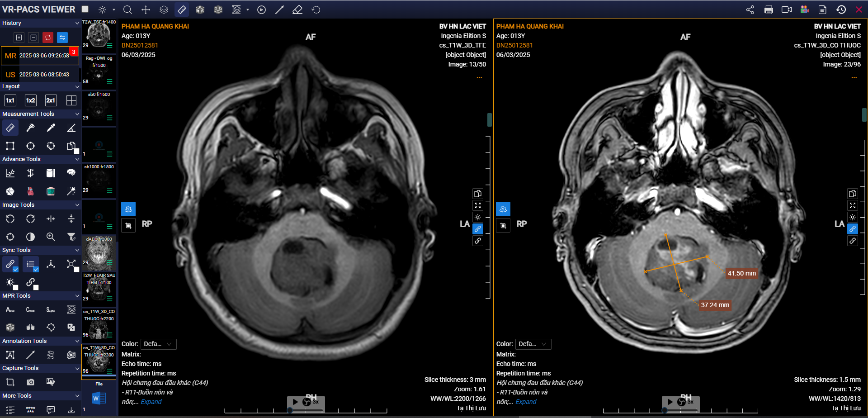Viewport: 868px width, 418px height.
Task: Click Expand link in the right viewport
Action: [526, 402]
